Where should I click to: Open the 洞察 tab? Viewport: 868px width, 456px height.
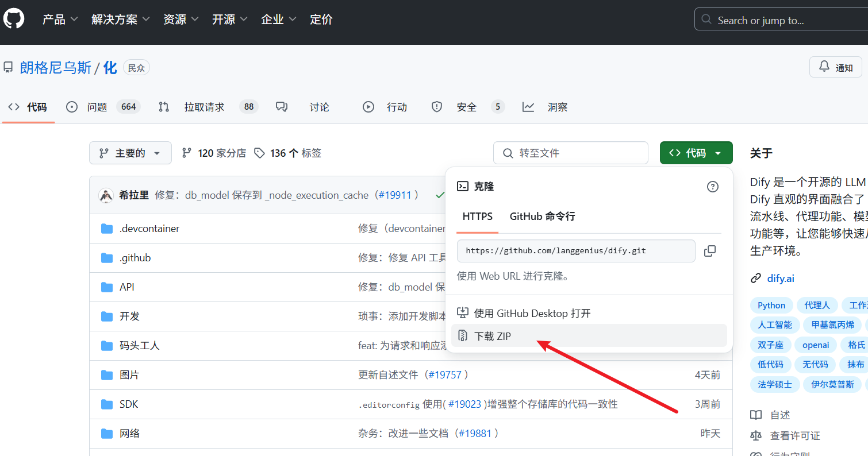(545, 107)
